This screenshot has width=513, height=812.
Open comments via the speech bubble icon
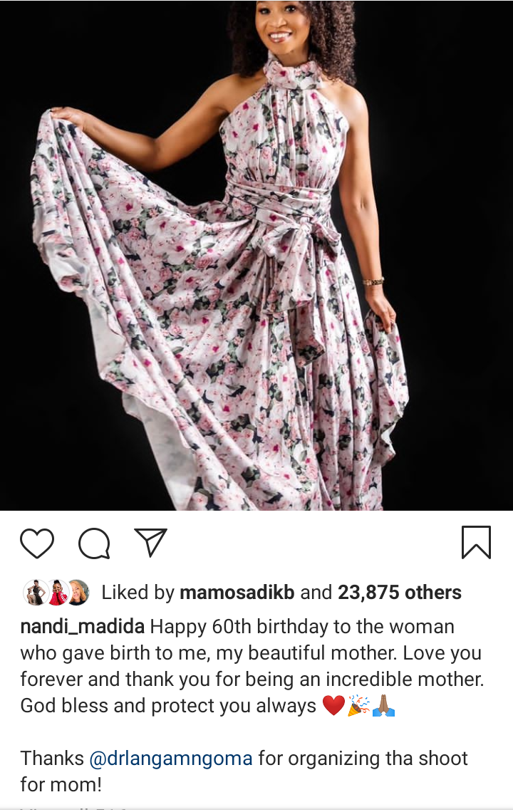[x=94, y=543]
